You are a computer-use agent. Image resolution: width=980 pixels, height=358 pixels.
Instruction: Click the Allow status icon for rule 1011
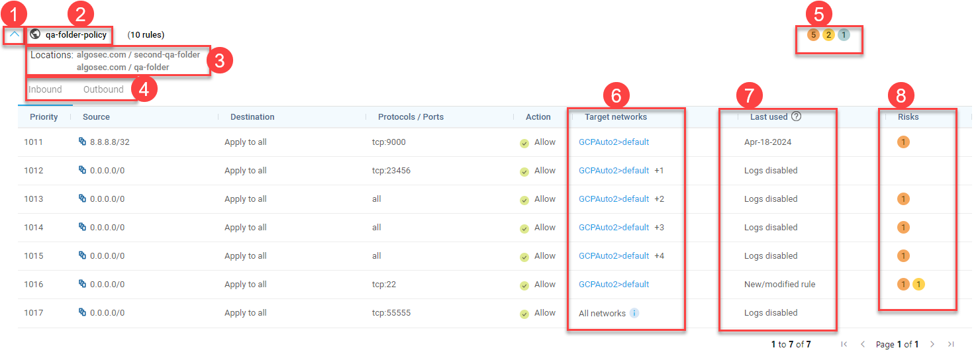524,143
